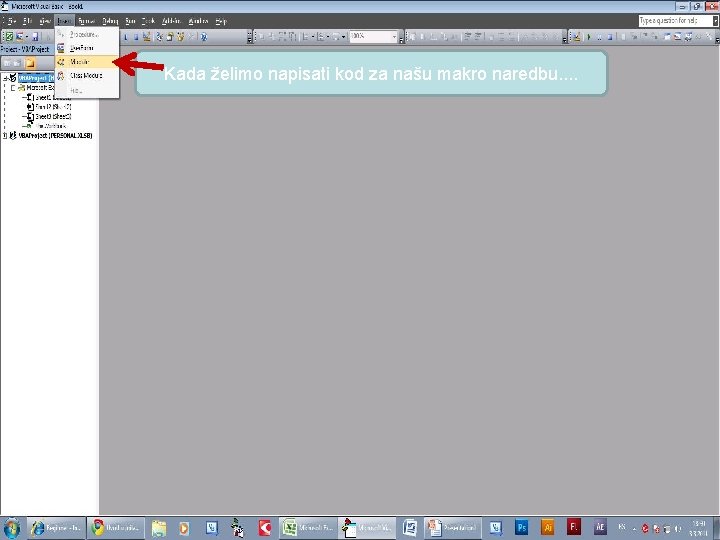Click the Reset icon in the Debug toolbar
Screen dimensions: 720x540
pyautogui.click(x=609, y=36)
